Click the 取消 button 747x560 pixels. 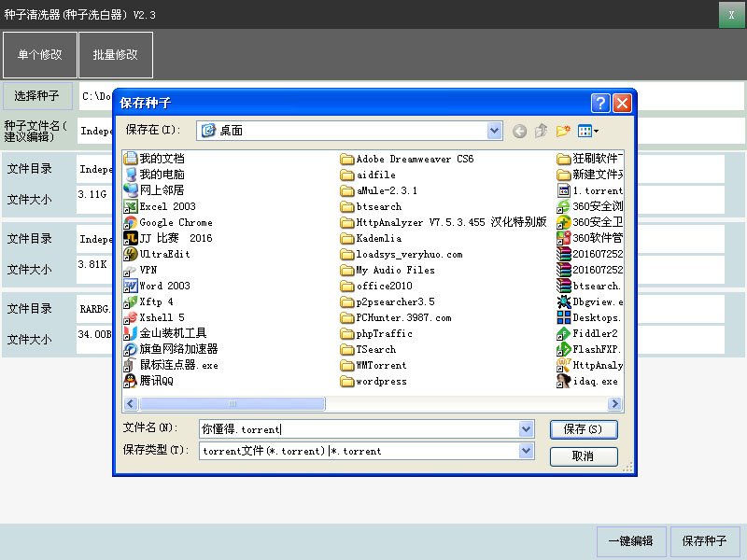pyautogui.click(x=584, y=456)
